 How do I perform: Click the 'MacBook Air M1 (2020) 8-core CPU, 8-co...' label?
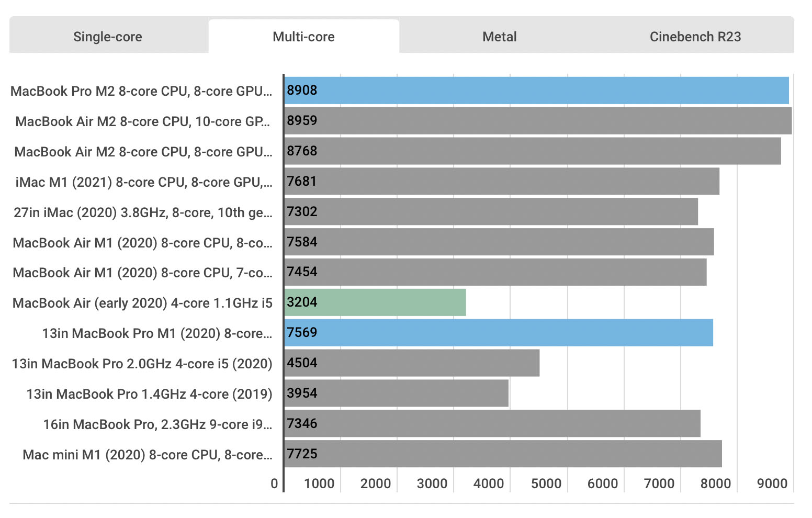[142, 243]
